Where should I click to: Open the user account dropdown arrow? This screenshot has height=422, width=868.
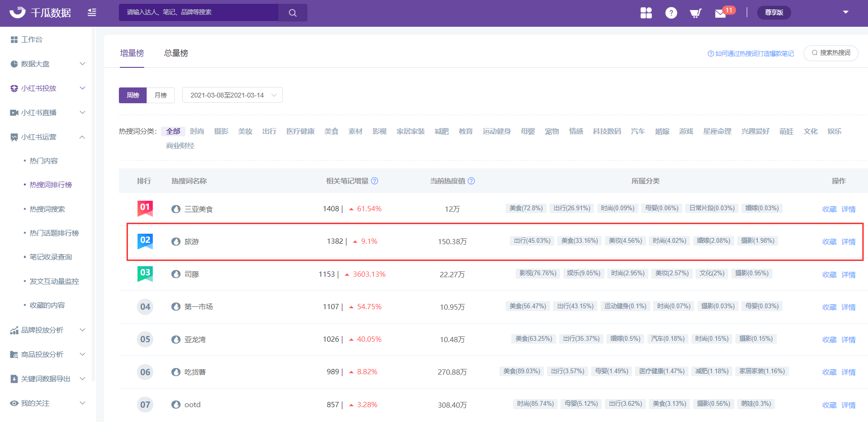click(846, 12)
